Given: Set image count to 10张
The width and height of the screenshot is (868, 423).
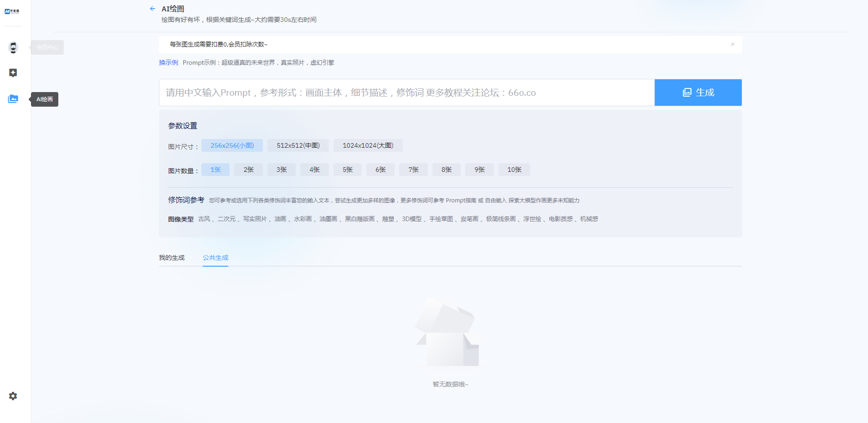Looking at the screenshot, I should click(514, 170).
